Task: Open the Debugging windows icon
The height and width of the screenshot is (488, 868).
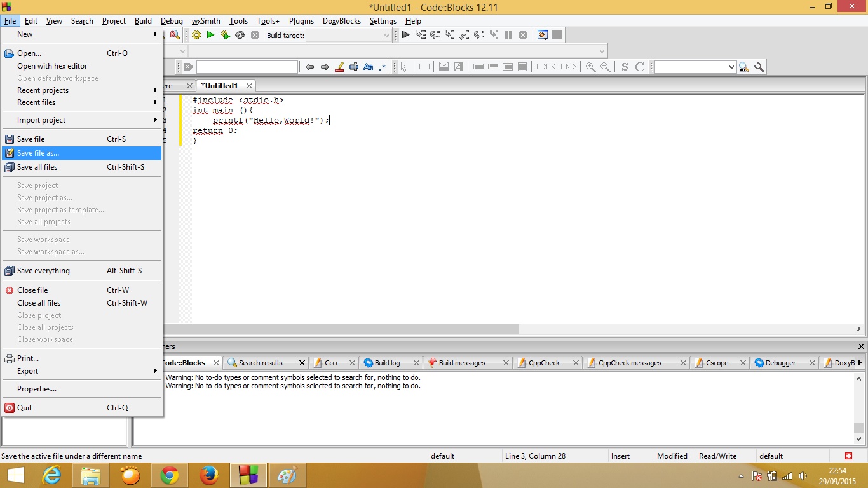Action: tap(543, 35)
